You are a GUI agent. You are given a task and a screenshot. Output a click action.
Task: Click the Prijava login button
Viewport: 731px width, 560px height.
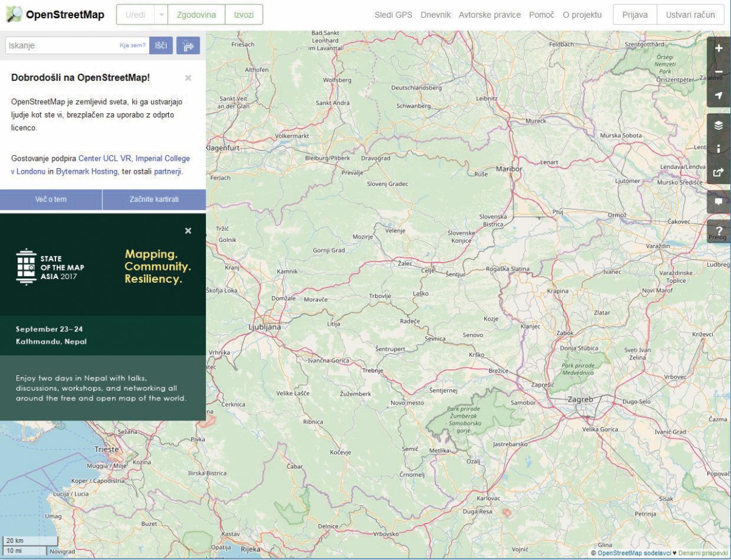click(x=635, y=15)
